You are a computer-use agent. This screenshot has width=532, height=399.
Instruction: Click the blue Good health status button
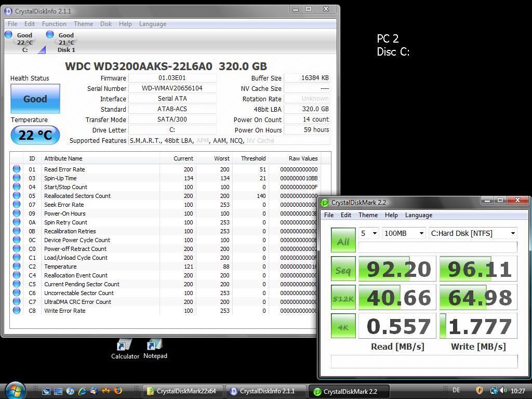point(35,99)
